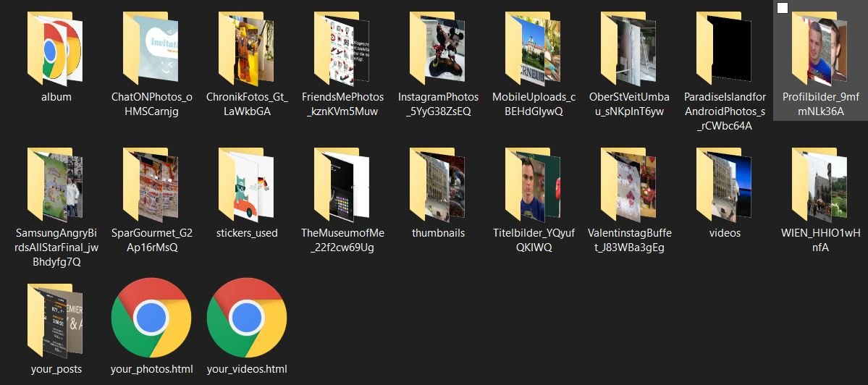Click the your_videos.html file name label
Image resolution: width=868 pixels, height=385 pixels.
pyautogui.click(x=247, y=369)
